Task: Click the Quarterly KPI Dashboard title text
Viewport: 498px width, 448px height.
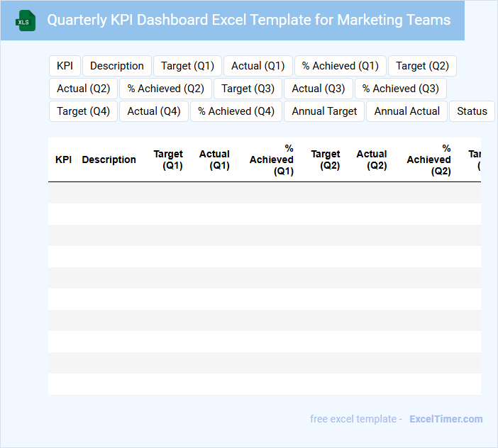Action: pos(249,20)
